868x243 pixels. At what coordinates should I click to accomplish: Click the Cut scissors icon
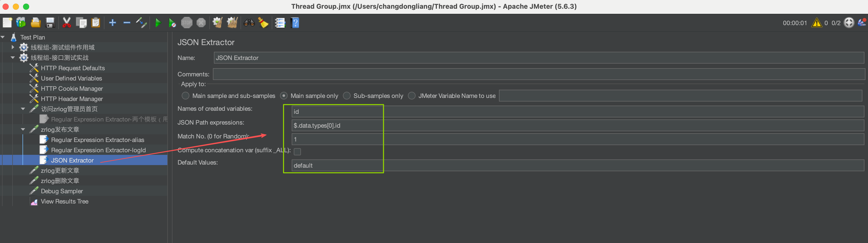click(x=67, y=23)
